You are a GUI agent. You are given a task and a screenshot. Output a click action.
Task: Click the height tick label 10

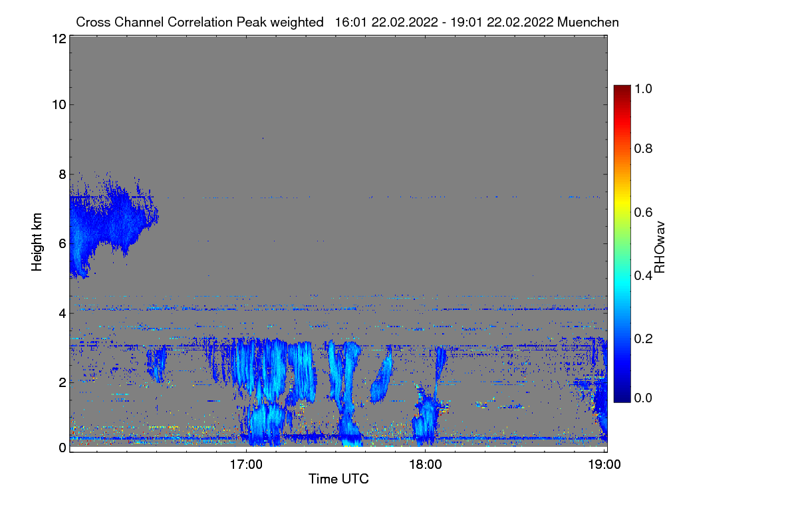click(58, 104)
